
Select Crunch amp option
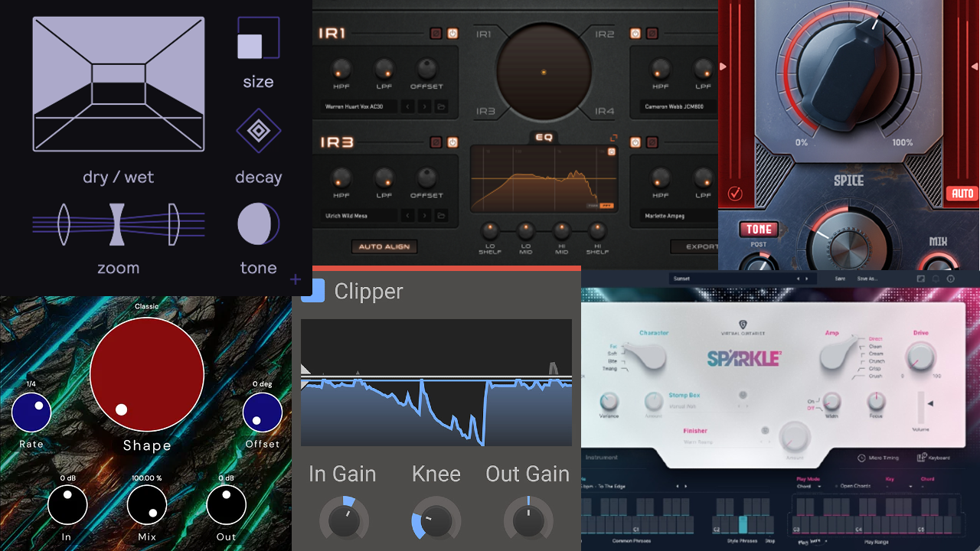coord(877,360)
